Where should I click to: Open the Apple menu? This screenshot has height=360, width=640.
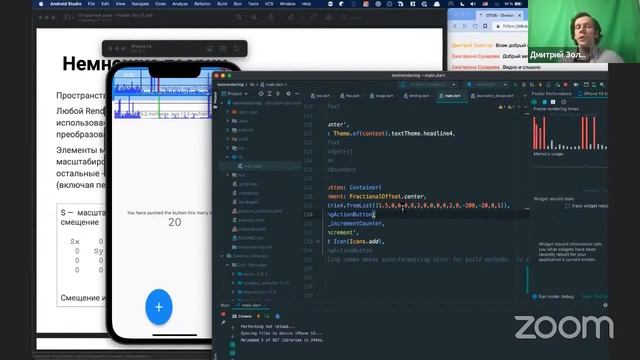tap(41, 4)
